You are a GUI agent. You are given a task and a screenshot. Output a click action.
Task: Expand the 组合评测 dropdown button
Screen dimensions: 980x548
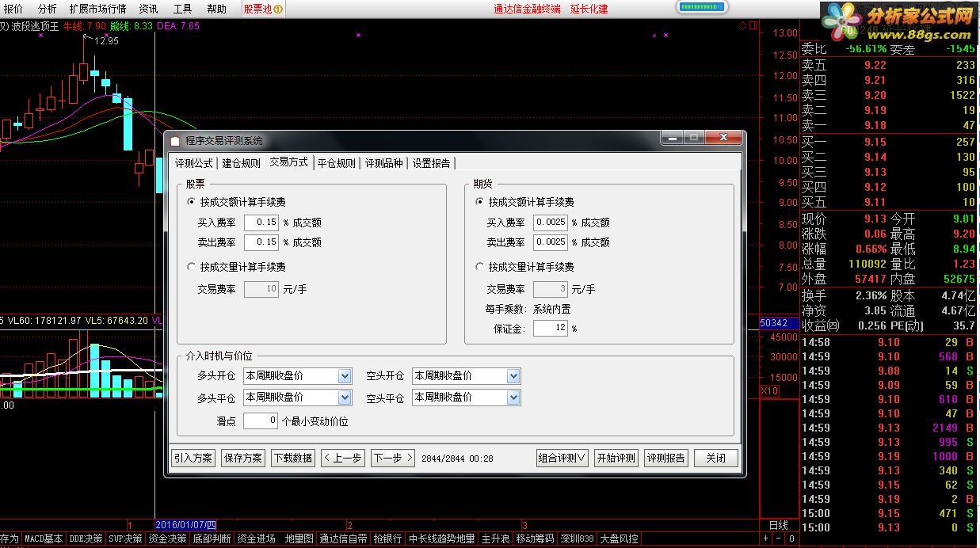pos(562,458)
